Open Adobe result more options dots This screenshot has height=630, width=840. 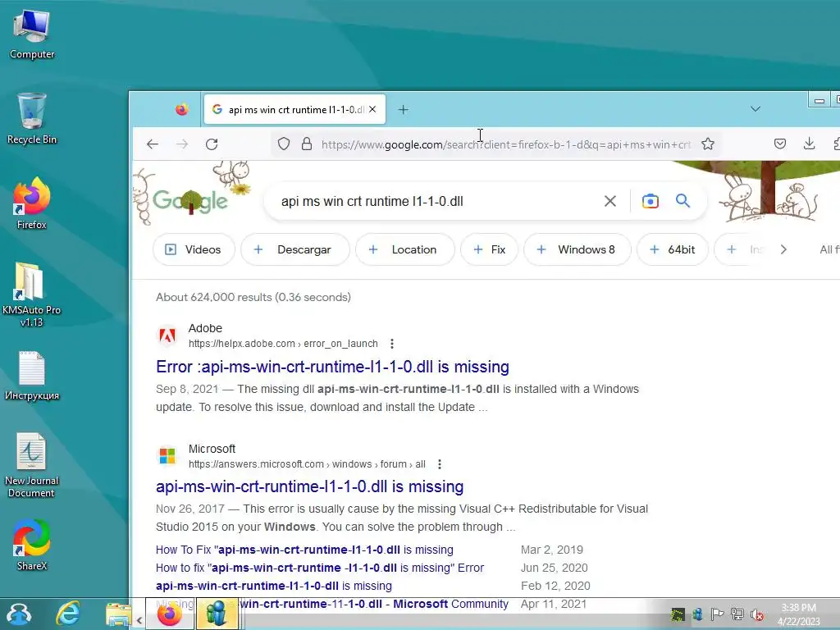392,344
